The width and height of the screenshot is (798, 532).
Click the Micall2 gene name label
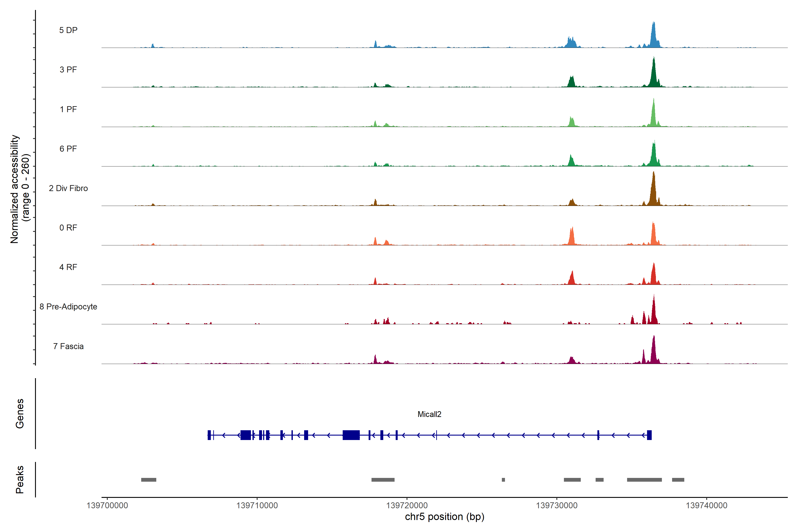429,414
